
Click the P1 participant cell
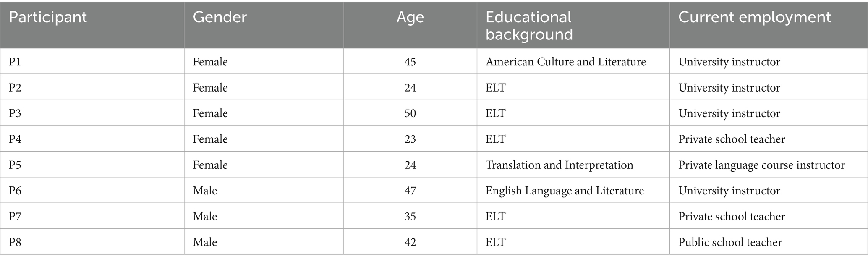click(15, 62)
